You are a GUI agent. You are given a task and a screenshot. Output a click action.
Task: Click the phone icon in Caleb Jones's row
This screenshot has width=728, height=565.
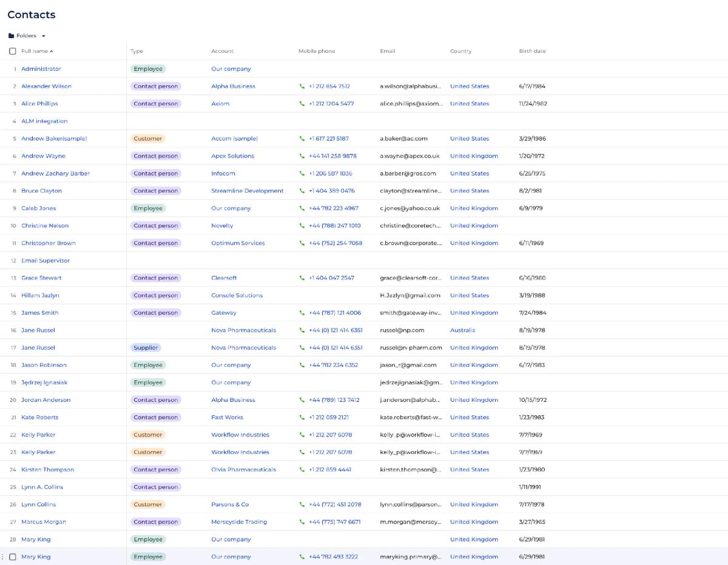[302, 209]
